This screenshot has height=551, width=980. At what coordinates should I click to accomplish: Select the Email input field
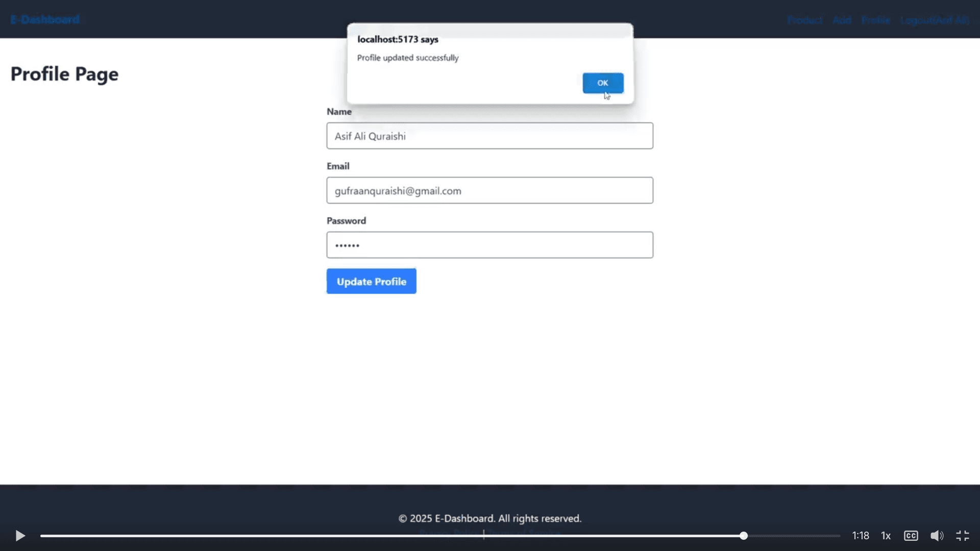(x=489, y=190)
